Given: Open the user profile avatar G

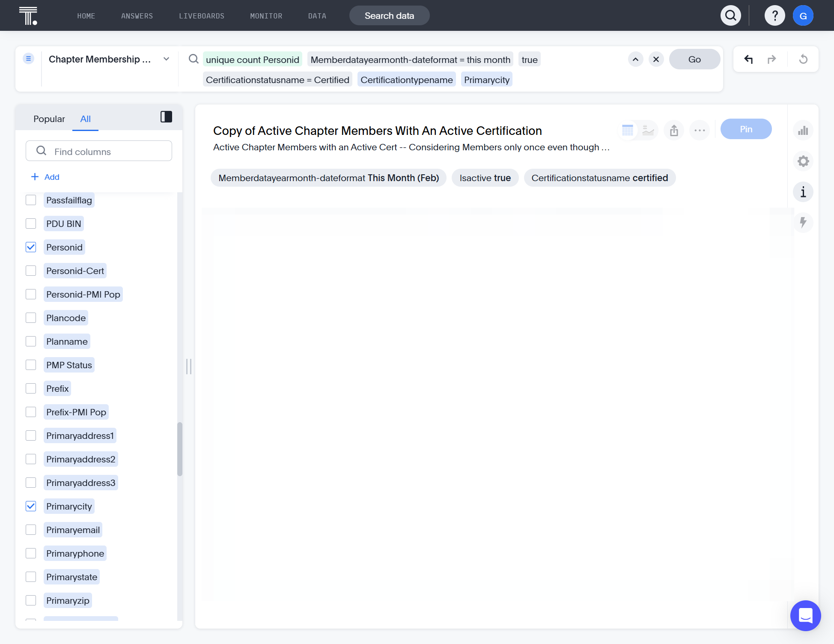Looking at the screenshot, I should point(803,16).
